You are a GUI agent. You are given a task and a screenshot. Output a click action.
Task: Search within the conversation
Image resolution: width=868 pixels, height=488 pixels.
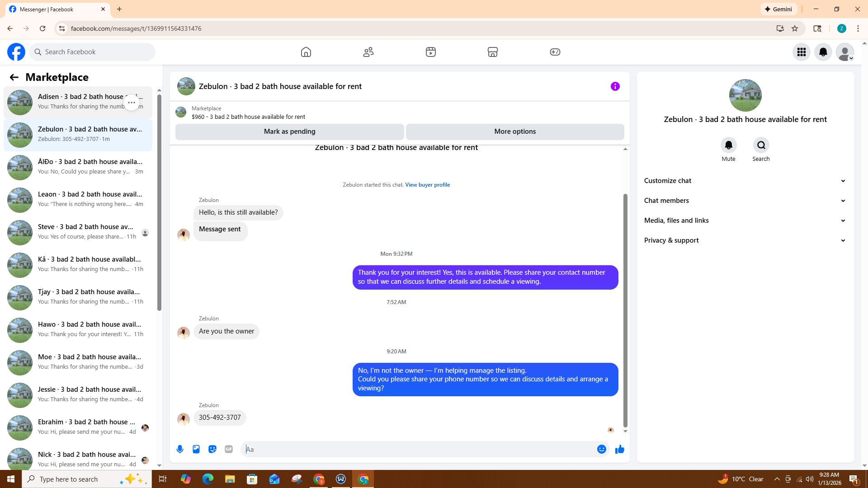pyautogui.click(x=761, y=145)
